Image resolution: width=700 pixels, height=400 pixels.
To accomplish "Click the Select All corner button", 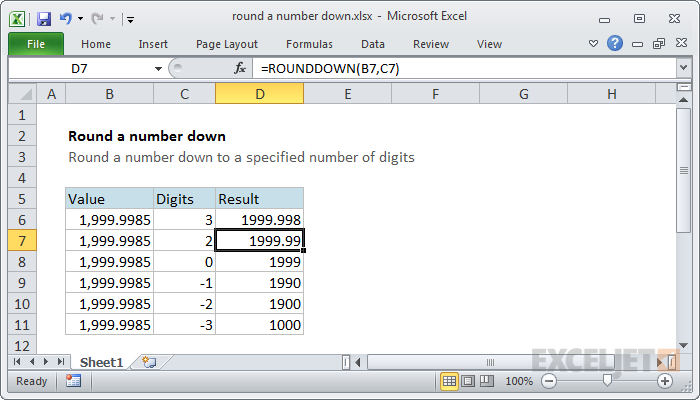I will point(23,94).
